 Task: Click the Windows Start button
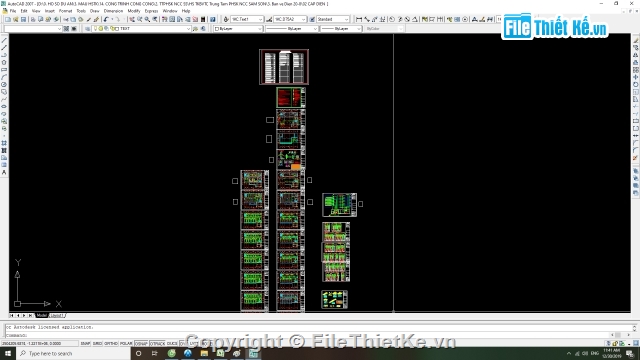[8, 353]
